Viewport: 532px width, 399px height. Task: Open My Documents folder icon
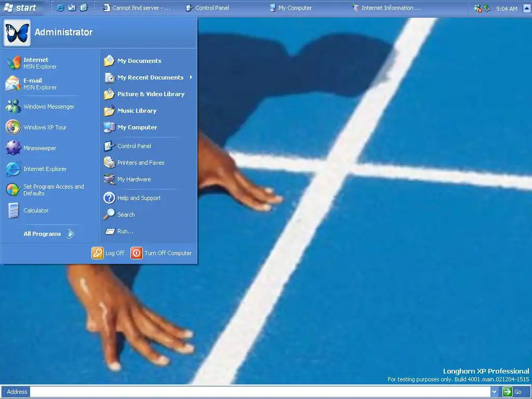109,61
